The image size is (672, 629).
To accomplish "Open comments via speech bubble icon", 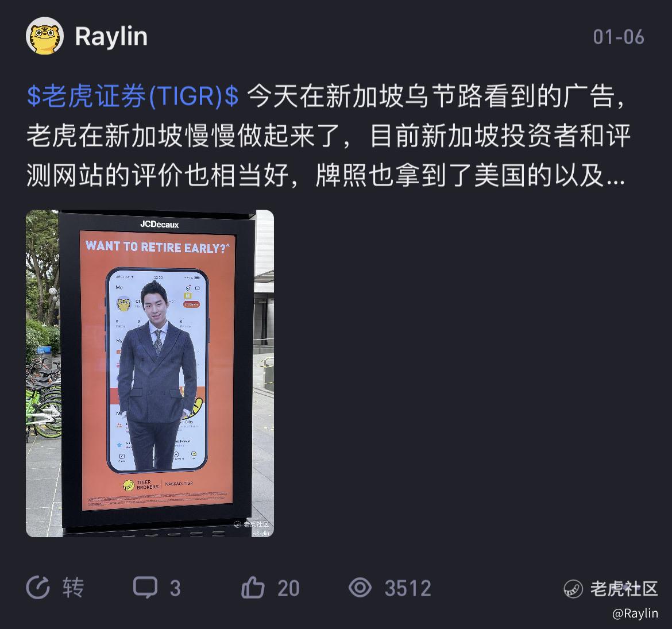I will coord(145,588).
